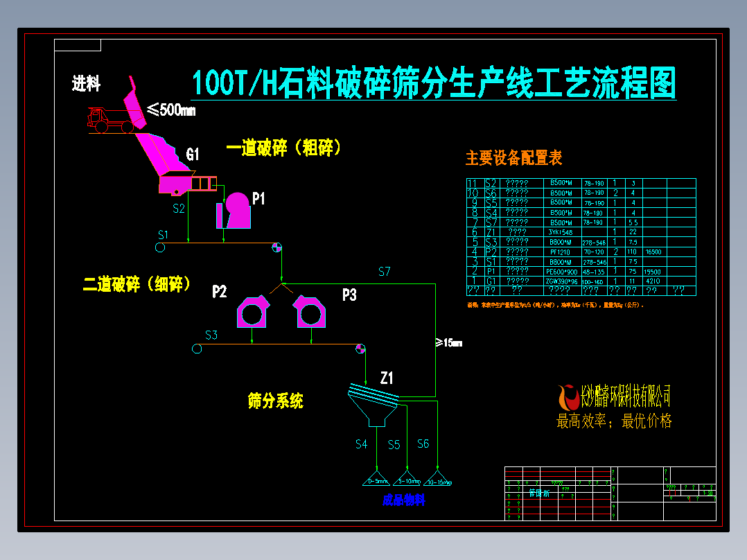Click the 主要设备配置表 table heading

514,158
